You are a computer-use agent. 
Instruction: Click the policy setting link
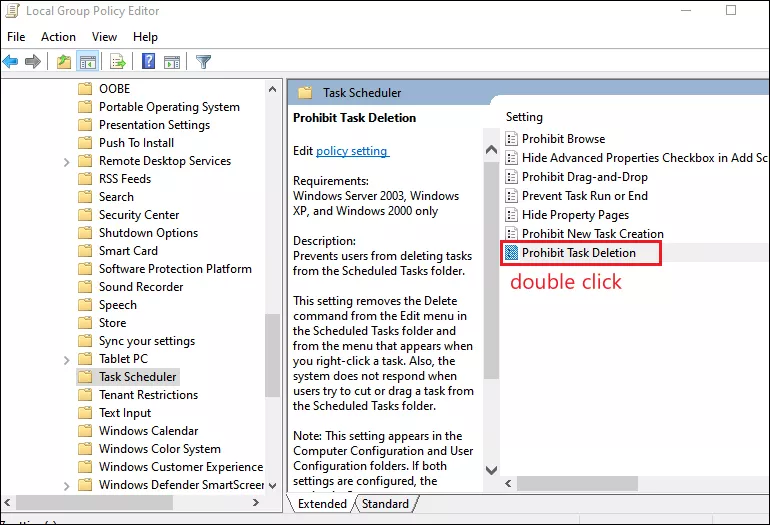352,151
